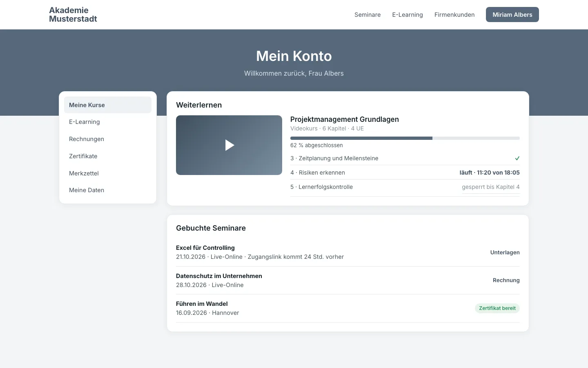Click the 'gesperrt bis Kapitel 4' label
Screen dimensions: 588x368
(491, 187)
